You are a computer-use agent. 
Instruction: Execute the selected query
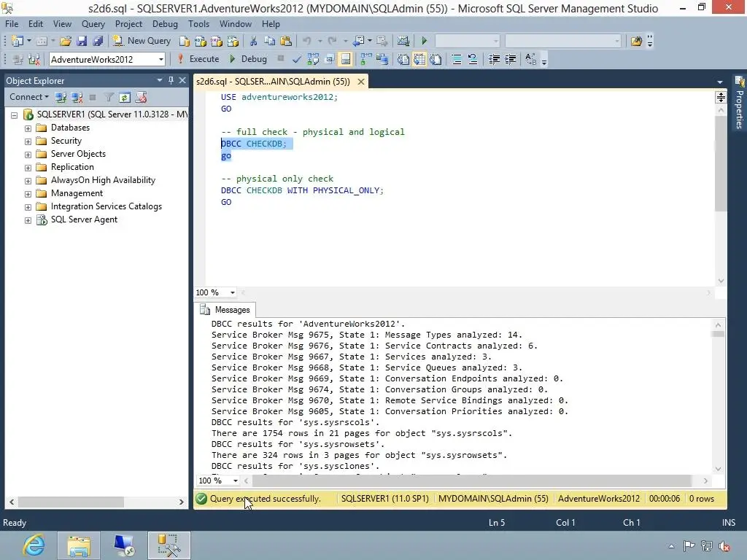198,59
